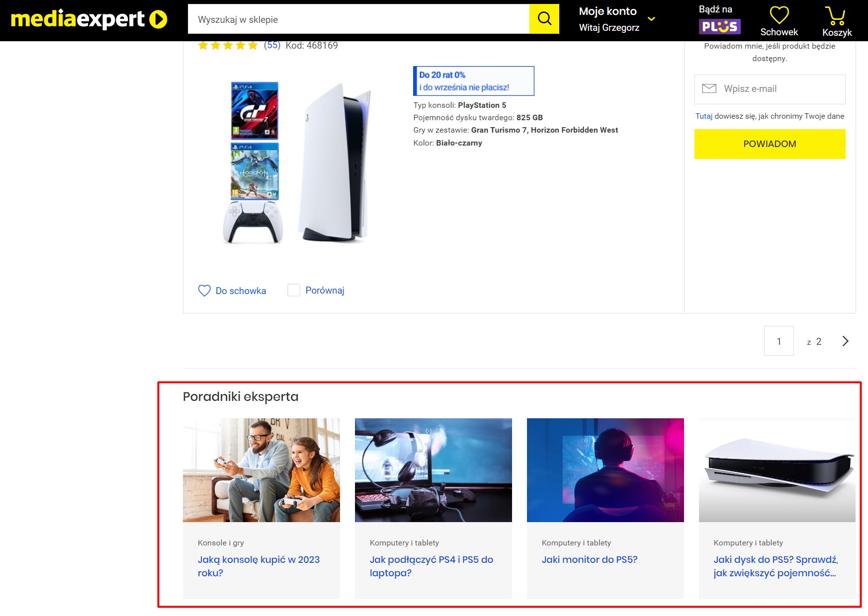Click the page number 1 field
This screenshot has width=868, height=616.
click(x=779, y=341)
